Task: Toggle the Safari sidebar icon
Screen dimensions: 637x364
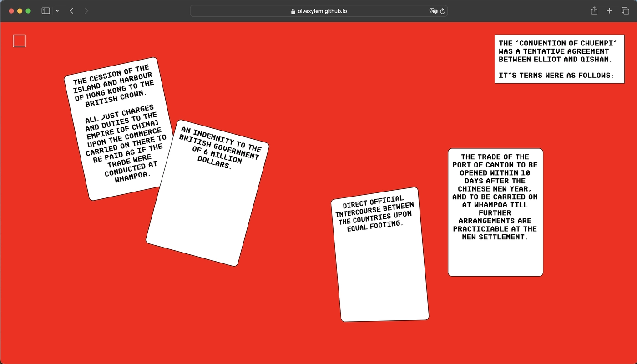Action: 45,11
